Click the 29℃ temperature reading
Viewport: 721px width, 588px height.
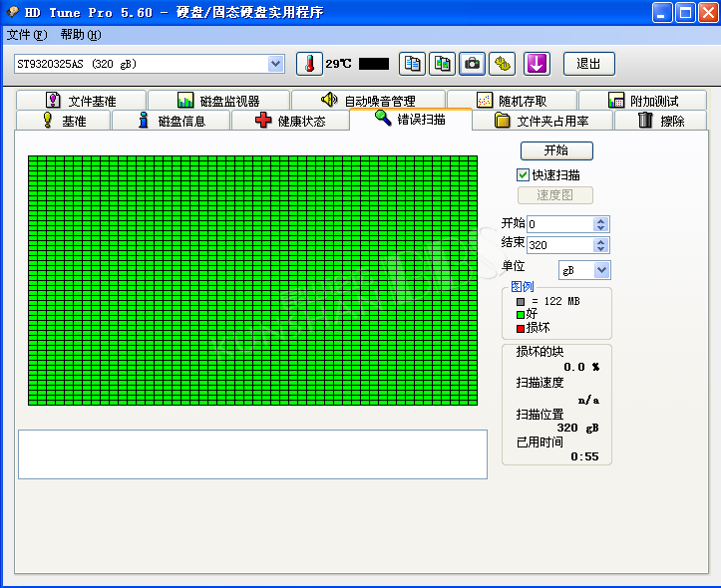click(338, 64)
